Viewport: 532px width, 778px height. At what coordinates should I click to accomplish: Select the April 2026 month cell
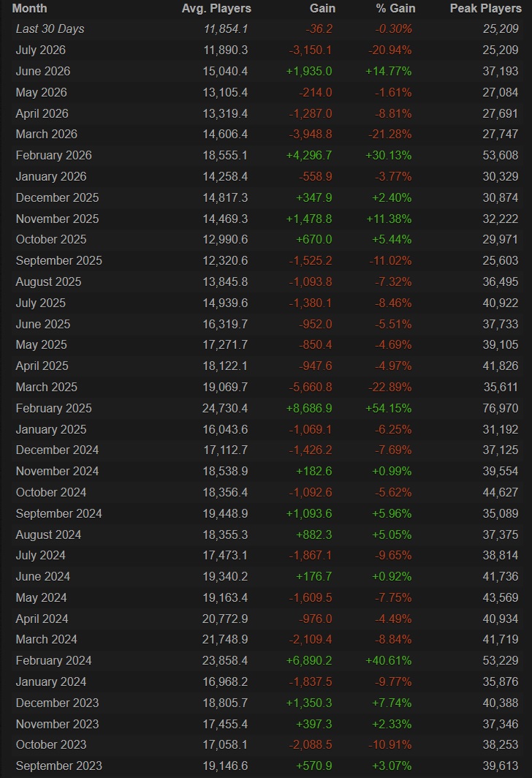(42, 113)
